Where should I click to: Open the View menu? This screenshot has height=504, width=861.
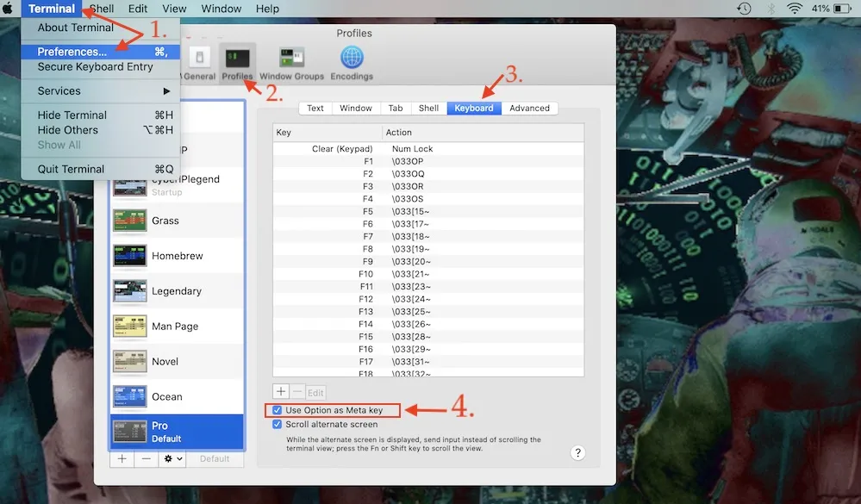pos(174,9)
